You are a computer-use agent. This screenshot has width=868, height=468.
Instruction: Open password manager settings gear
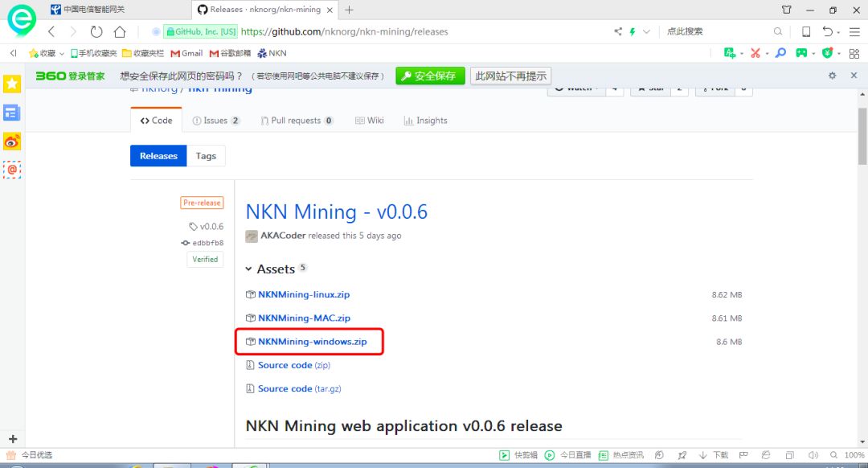point(832,76)
